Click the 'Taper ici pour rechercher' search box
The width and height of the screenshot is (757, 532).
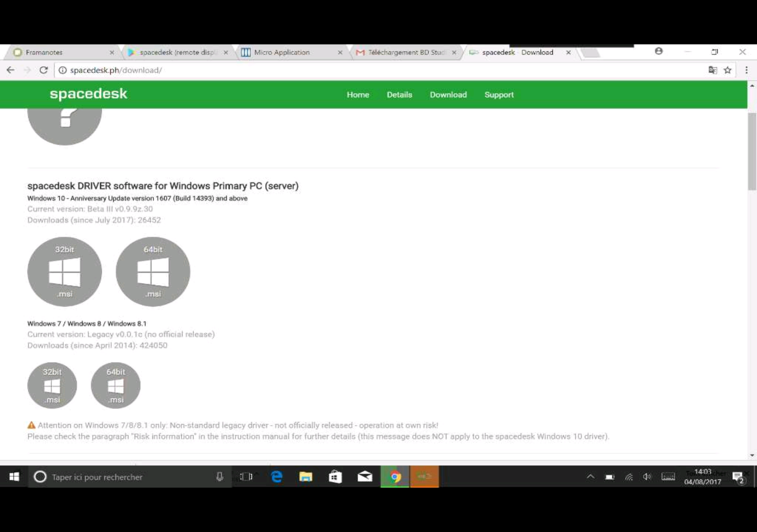pyautogui.click(x=130, y=477)
